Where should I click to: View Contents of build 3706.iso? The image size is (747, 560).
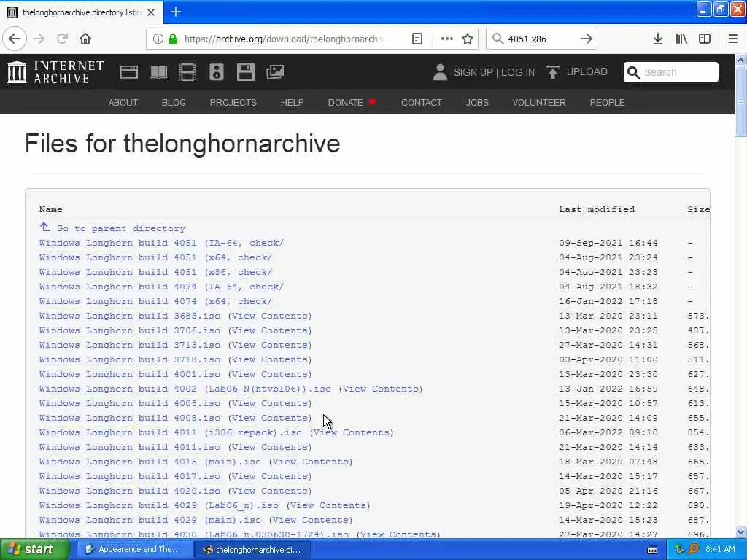click(x=270, y=330)
